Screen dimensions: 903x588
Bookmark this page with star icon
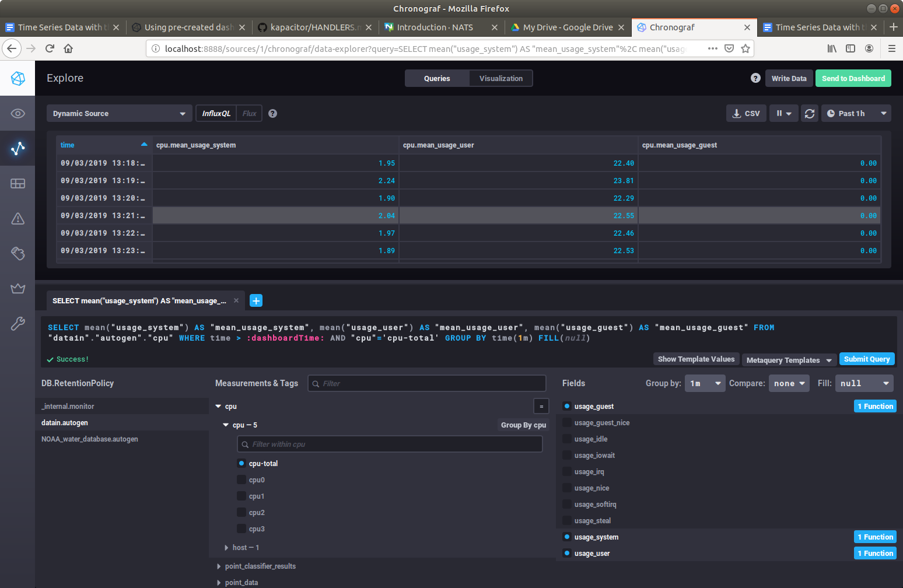tap(745, 48)
